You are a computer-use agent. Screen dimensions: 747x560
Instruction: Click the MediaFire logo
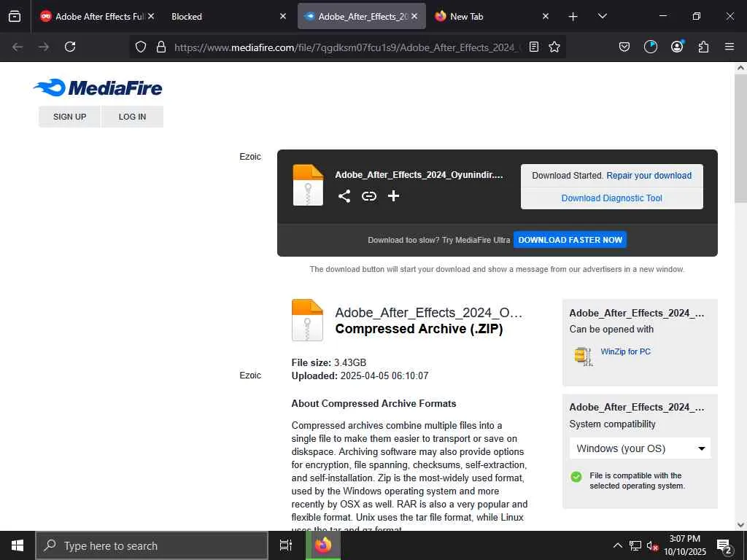(x=98, y=87)
